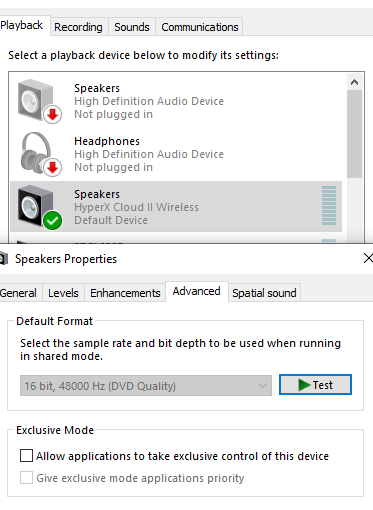Image resolution: width=373 pixels, height=510 pixels.
Task: Open the Levels tab
Action: coord(63,293)
